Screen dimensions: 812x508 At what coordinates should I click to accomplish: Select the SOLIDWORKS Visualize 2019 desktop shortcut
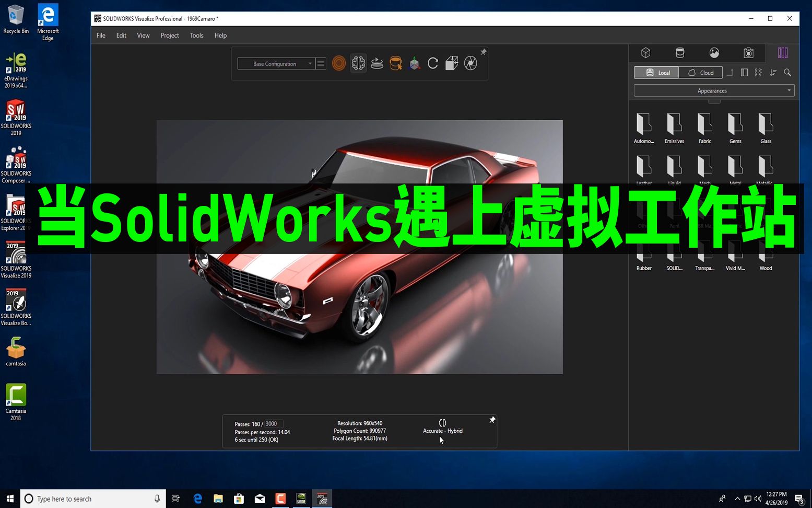pos(16,260)
